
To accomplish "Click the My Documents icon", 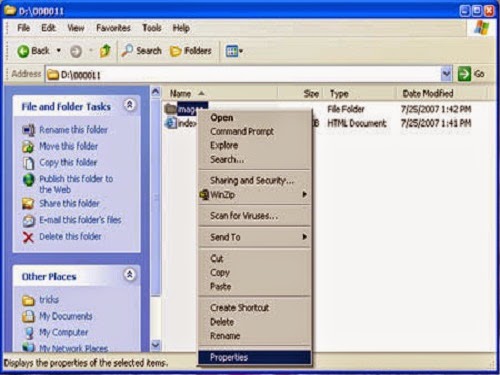I will (28, 316).
